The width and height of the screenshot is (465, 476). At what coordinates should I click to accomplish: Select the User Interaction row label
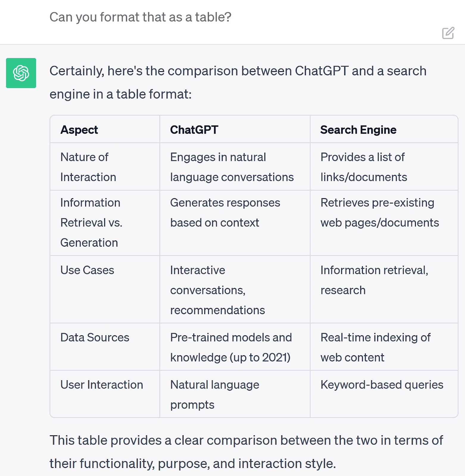(x=102, y=385)
